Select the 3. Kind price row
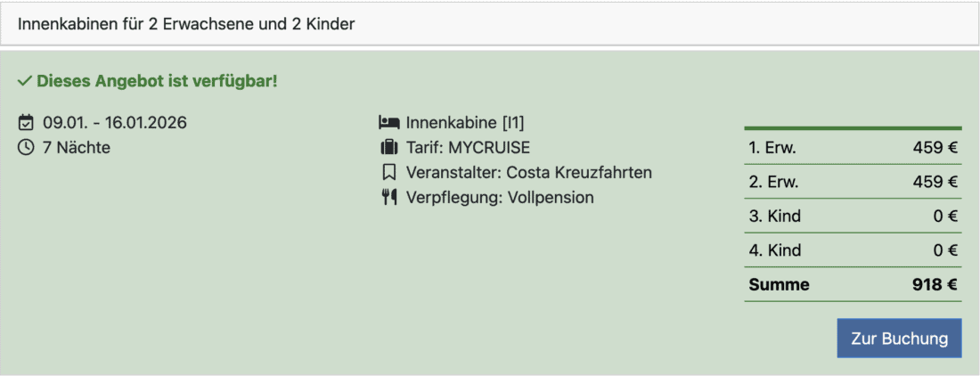This screenshot has height=376, width=980. point(853,217)
